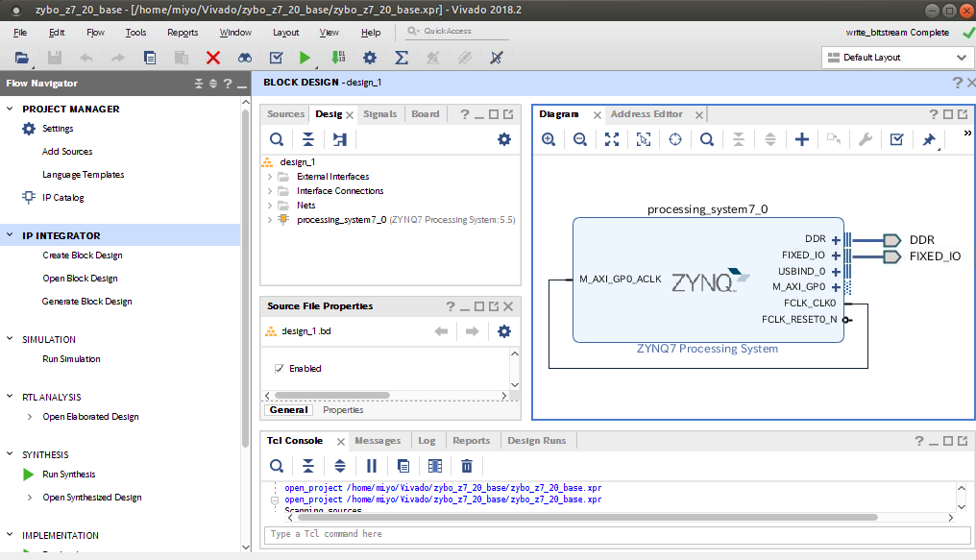
Task: Open the Messages tab
Action: coord(378,441)
